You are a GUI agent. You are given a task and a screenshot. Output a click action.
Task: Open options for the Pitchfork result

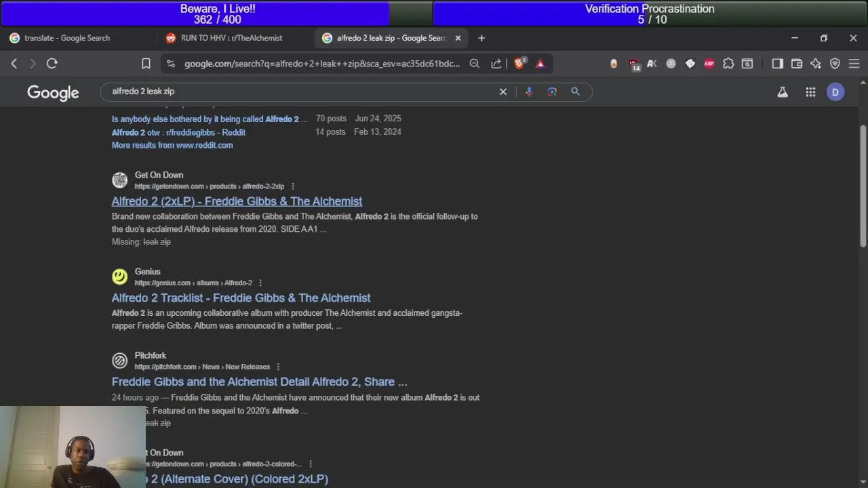tap(278, 367)
